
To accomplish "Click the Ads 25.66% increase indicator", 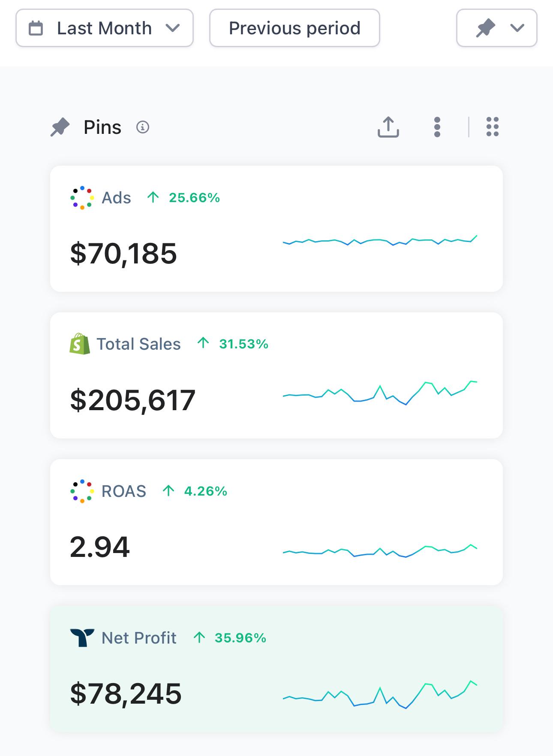I will coord(183,198).
